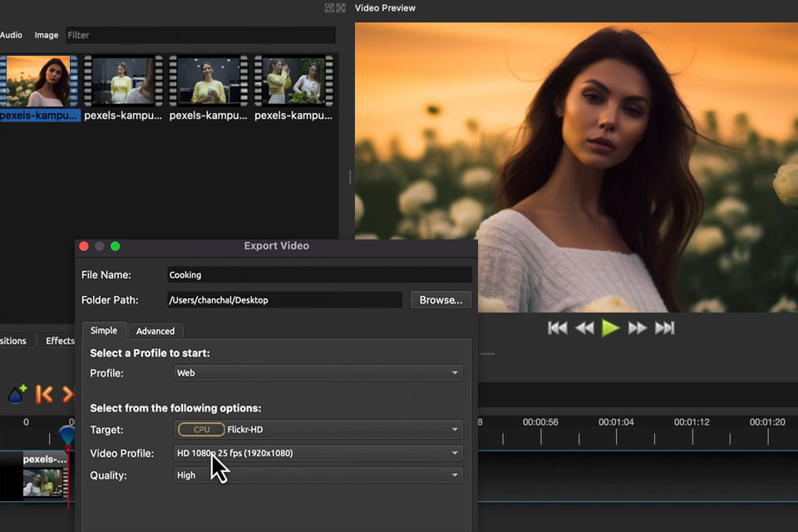Image resolution: width=798 pixels, height=532 pixels.
Task: Click the Browse... button
Action: point(441,300)
